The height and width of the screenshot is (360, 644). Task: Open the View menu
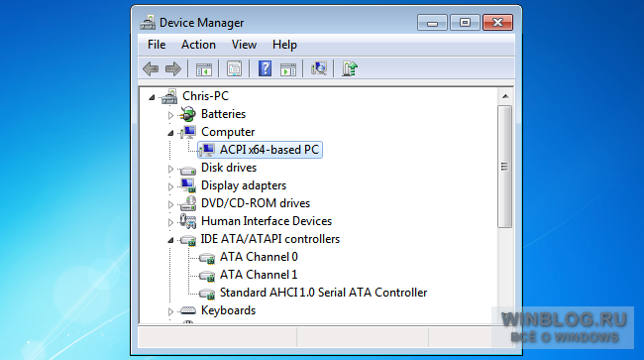coord(244,45)
